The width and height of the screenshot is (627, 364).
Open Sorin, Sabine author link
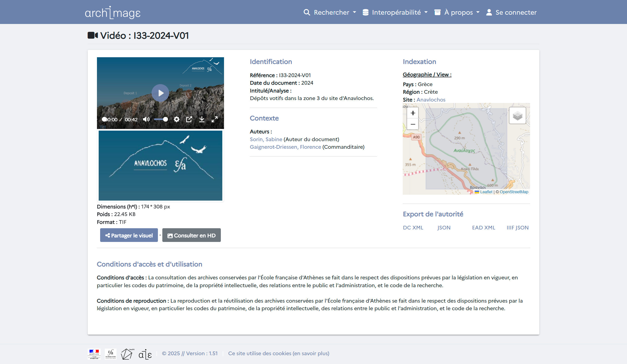(x=266, y=139)
